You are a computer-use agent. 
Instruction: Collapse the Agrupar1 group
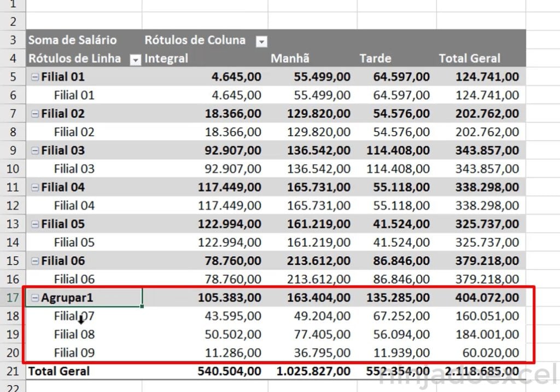click(35, 297)
